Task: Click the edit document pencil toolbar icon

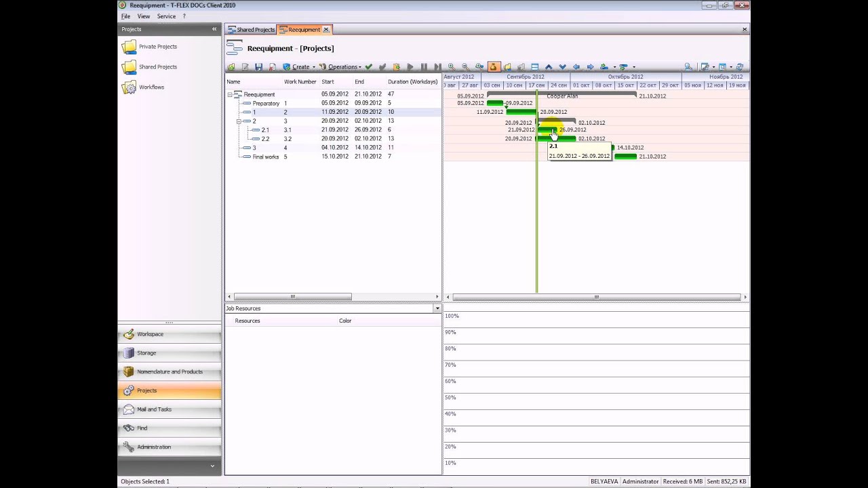Action: pos(245,67)
